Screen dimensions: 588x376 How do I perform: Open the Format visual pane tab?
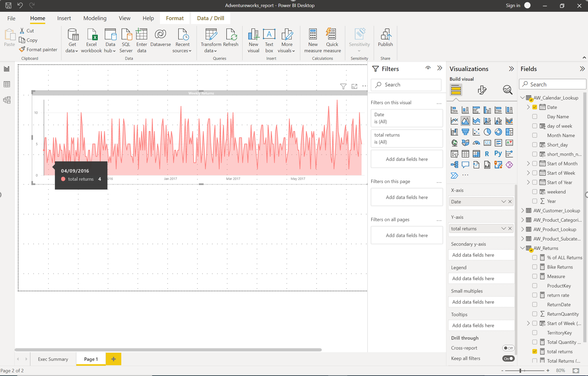tap(482, 90)
